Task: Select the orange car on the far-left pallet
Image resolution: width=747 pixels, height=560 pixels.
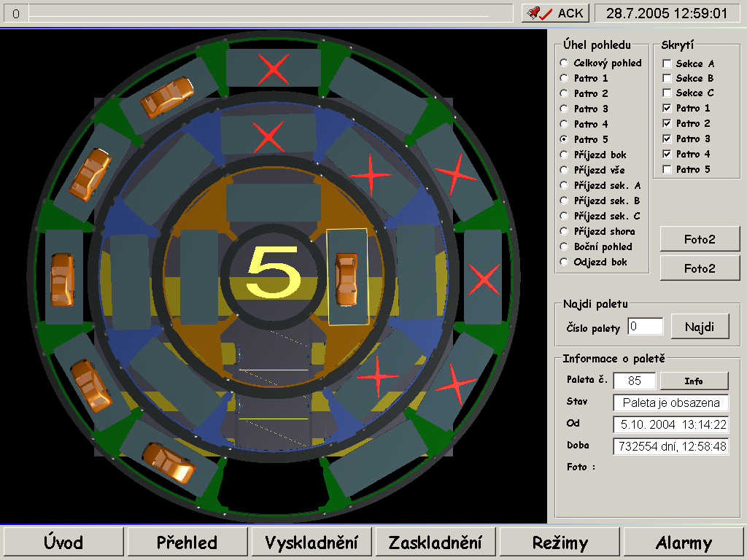Action: (x=62, y=279)
